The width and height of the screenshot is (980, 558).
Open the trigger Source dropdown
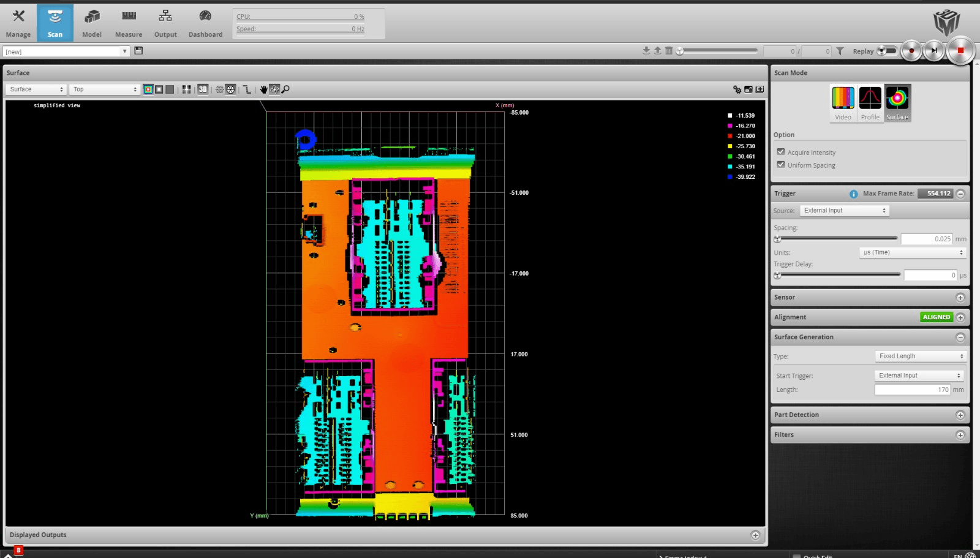(x=844, y=211)
